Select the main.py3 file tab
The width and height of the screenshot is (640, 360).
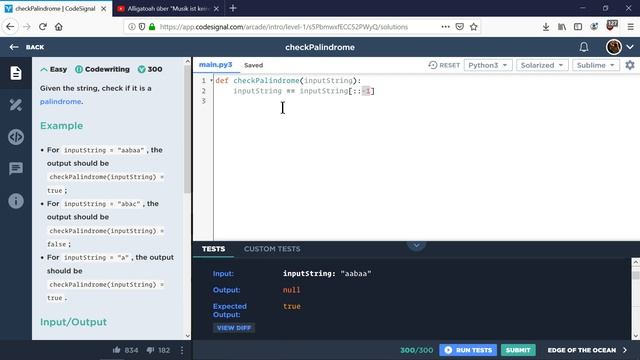[x=216, y=64]
